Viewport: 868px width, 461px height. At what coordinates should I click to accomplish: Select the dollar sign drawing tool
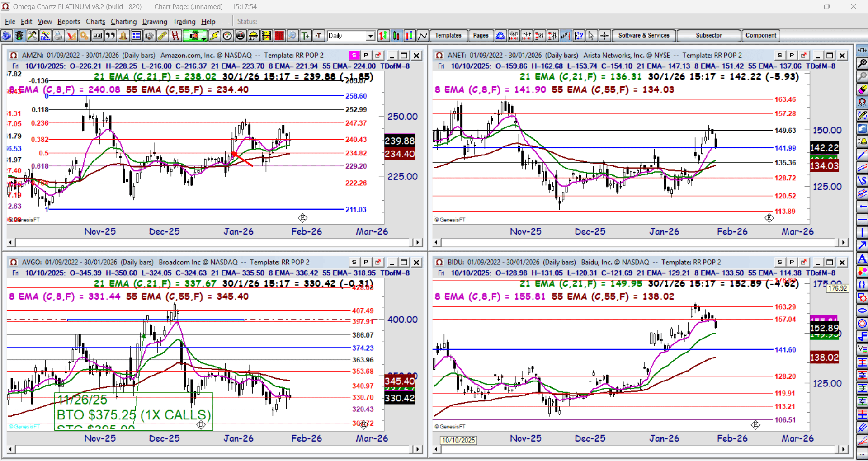tap(862, 181)
